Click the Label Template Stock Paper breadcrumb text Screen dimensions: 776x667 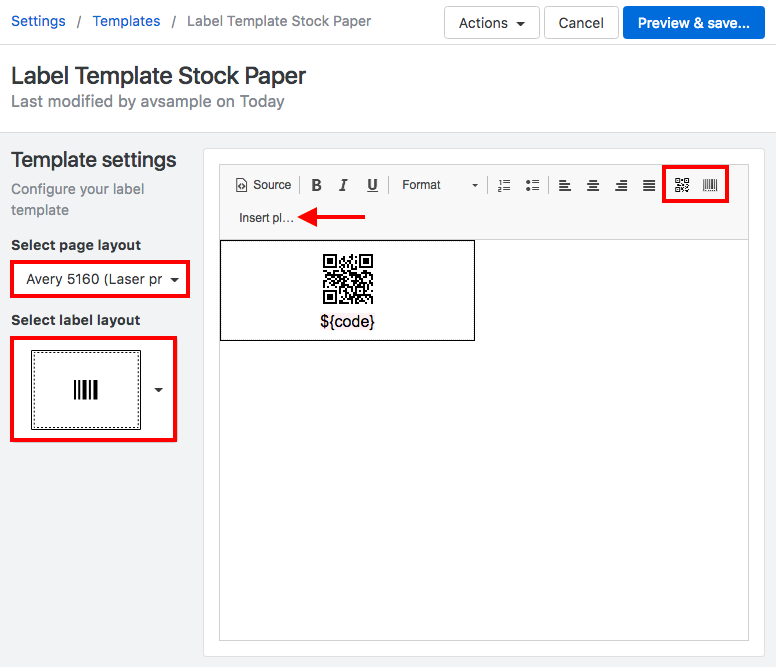pos(279,21)
